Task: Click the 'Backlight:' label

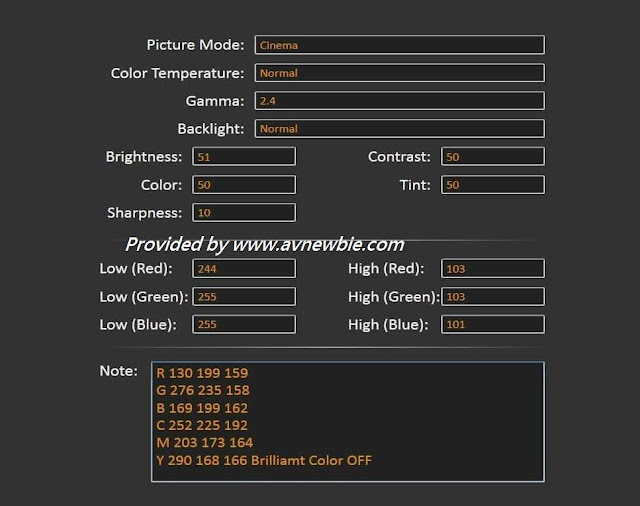Action: tap(211, 129)
